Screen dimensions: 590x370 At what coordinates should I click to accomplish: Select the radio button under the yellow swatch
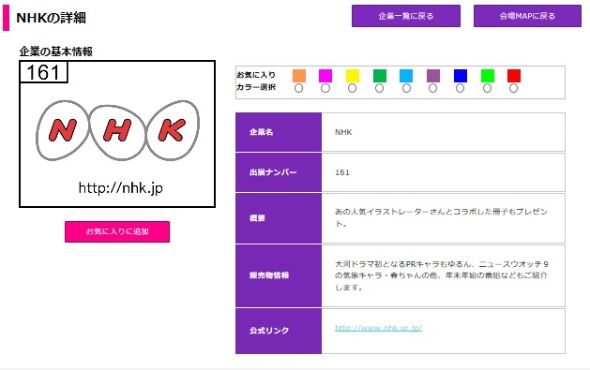pos(352,88)
